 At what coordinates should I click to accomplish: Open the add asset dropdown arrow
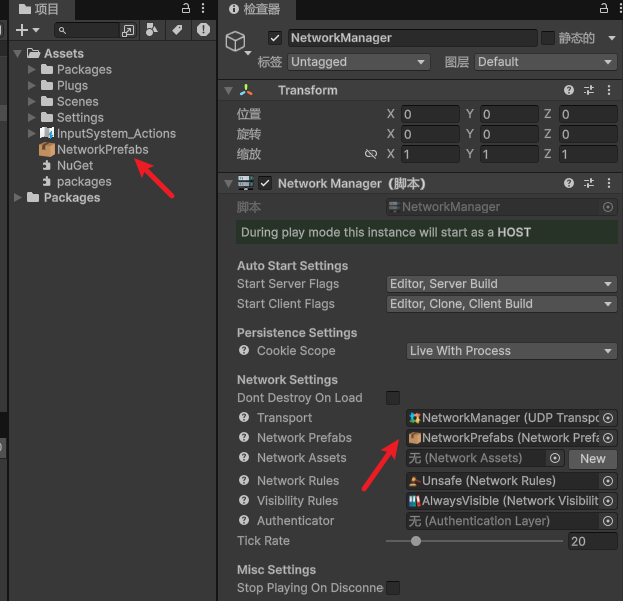click(x=36, y=30)
